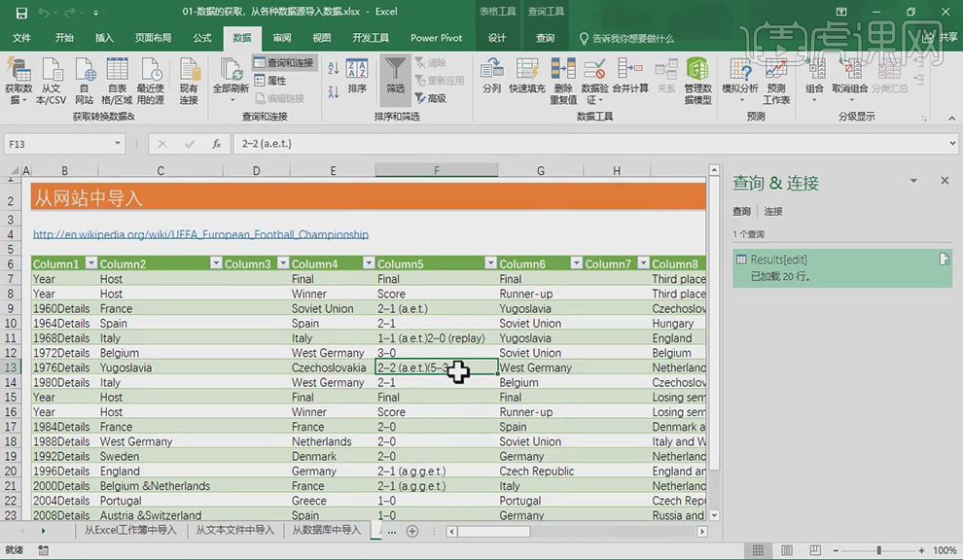The width and height of the screenshot is (963, 560).
Task: Click the Properties (属性) button
Action: click(x=270, y=81)
